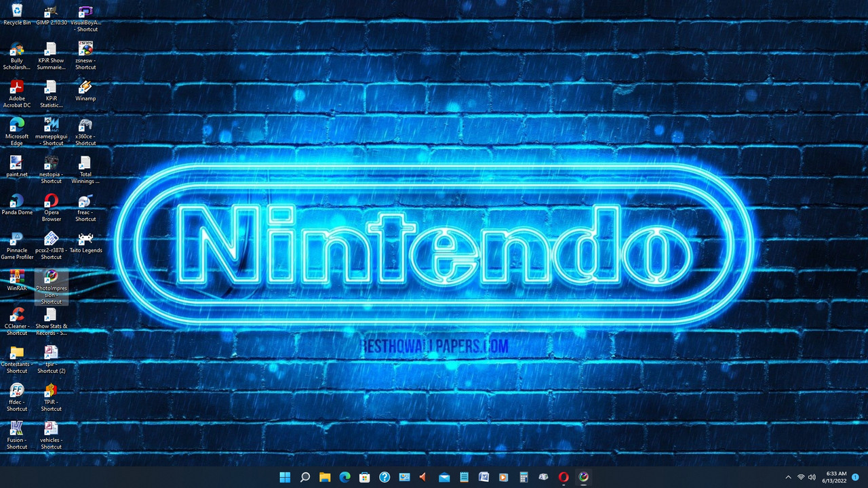Select the TPiR shortcut with dollar icon

click(x=52, y=397)
